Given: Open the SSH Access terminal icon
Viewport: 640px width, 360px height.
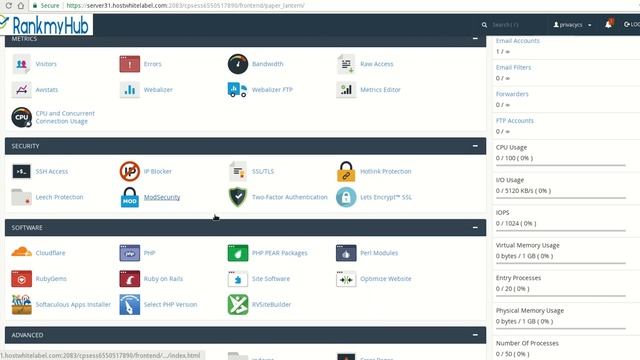Looking at the screenshot, I should (x=21, y=171).
